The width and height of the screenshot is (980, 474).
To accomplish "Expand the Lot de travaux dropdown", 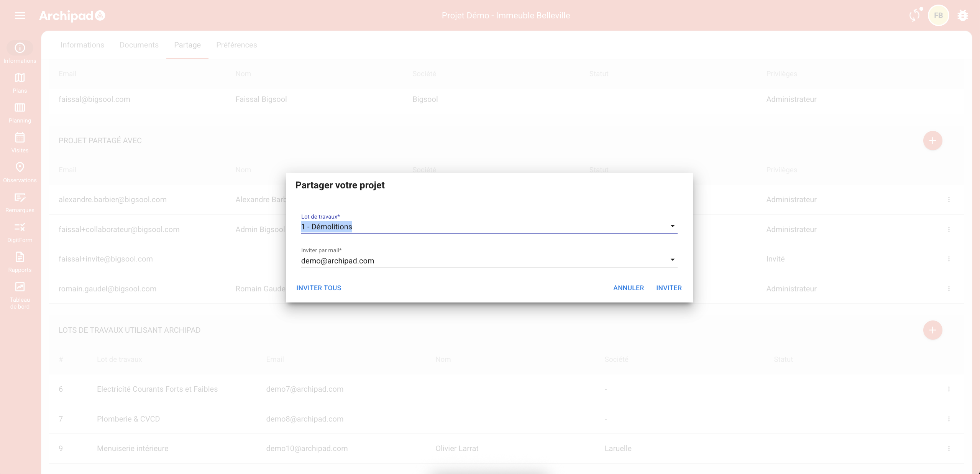I will 672,226.
